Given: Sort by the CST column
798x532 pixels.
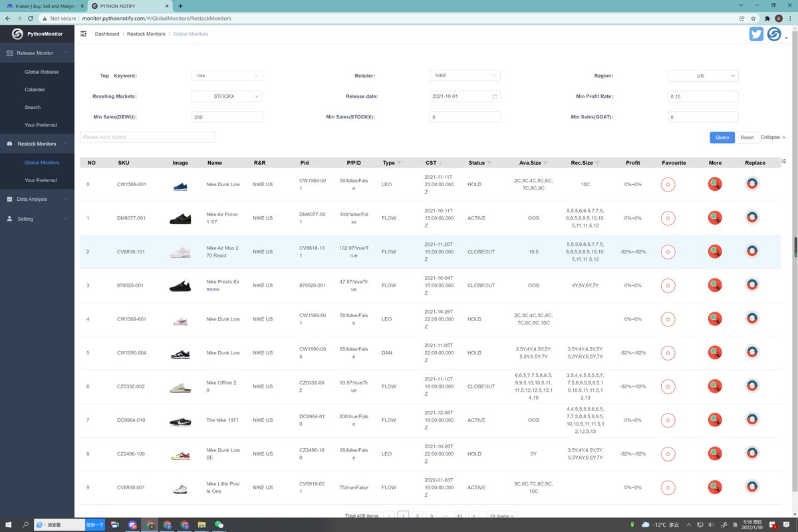Looking at the screenshot, I should click(x=440, y=163).
